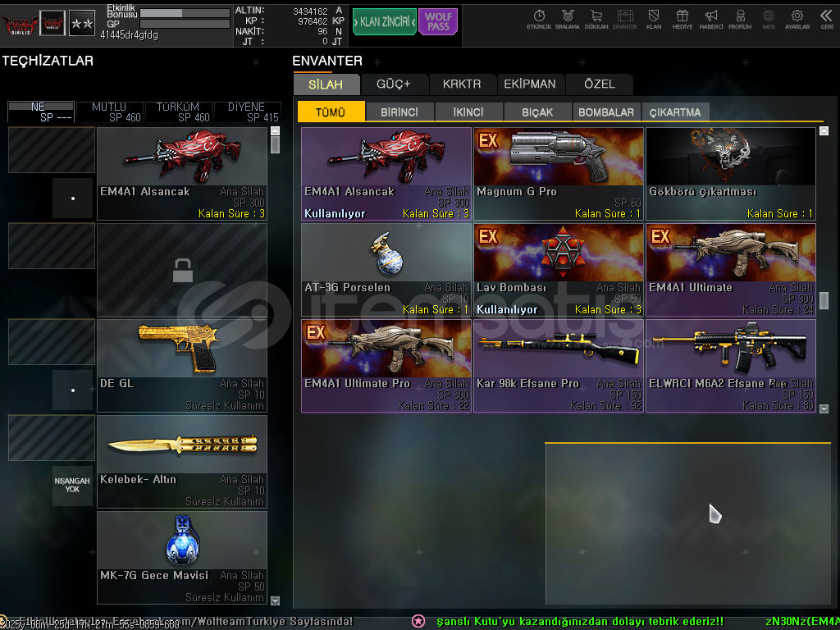This screenshot has height=630, width=840.
Task: Select the BIÇAK filter tab
Action: click(x=537, y=112)
